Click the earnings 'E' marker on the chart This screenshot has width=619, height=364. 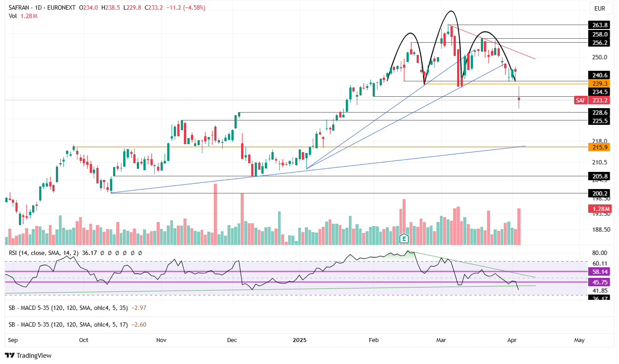404,239
